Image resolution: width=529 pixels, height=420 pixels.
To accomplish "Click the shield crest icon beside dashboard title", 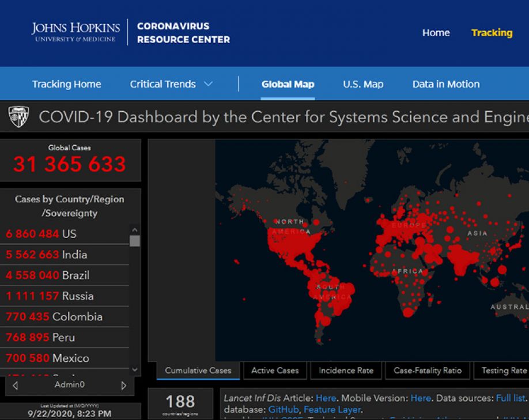I will 18,116.
